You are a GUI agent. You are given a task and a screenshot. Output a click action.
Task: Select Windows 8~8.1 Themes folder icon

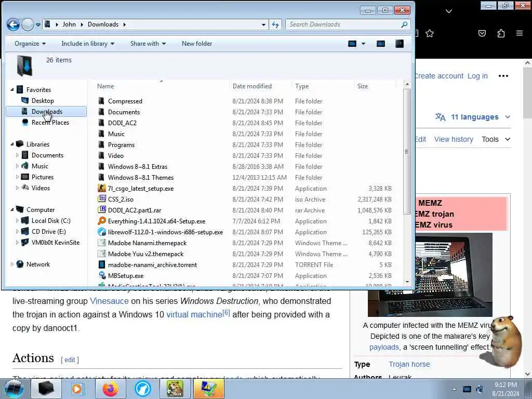[101, 177]
